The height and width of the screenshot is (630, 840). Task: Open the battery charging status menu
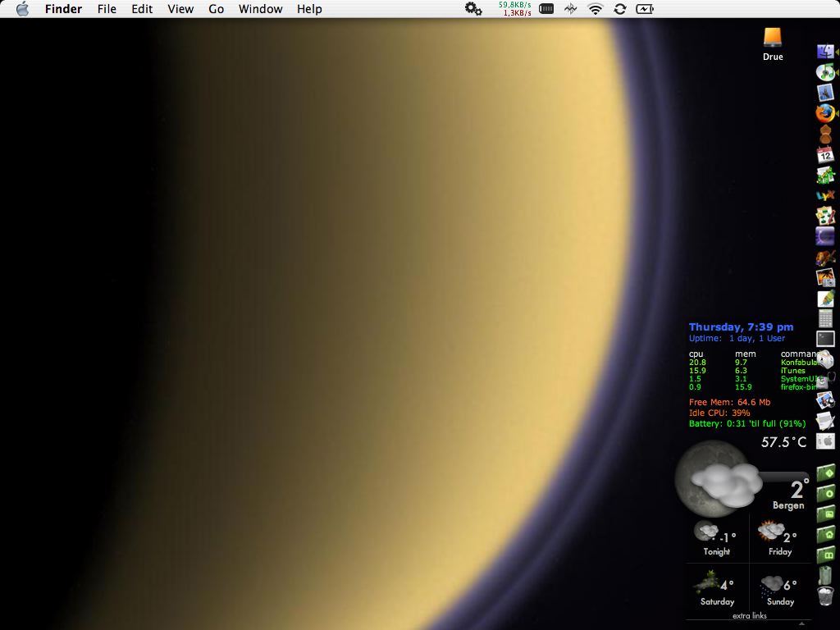point(646,9)
